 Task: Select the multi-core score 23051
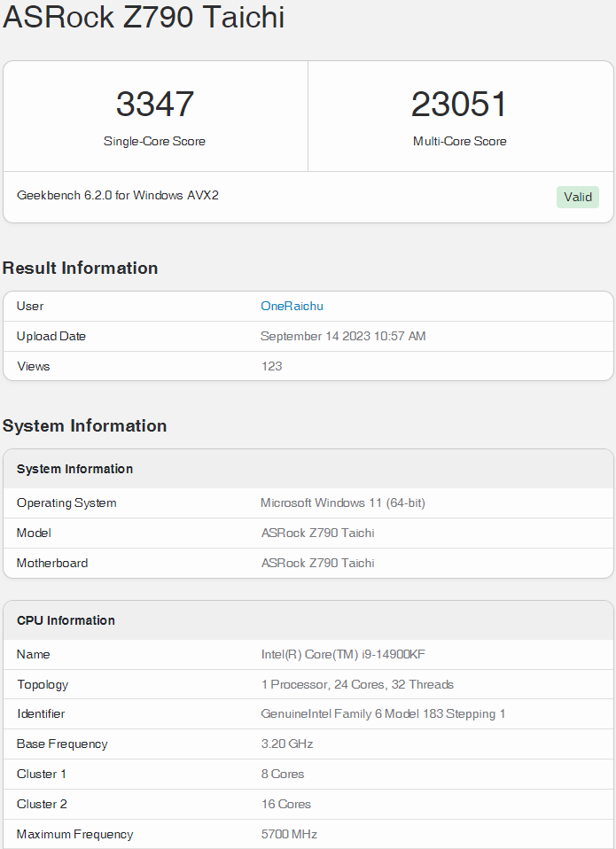coord(459,104)
